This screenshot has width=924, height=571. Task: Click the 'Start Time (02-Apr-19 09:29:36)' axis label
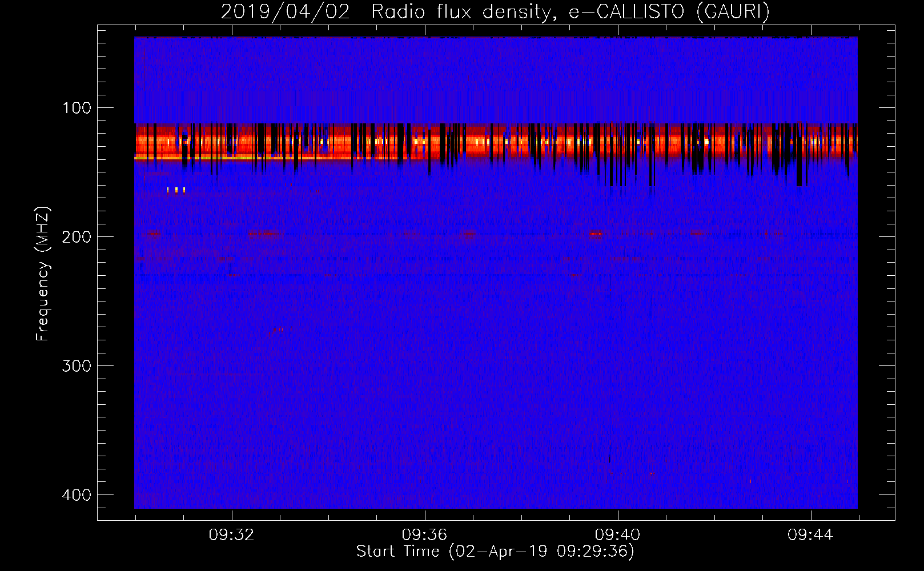pyautogui.click(x=495, y=552)
